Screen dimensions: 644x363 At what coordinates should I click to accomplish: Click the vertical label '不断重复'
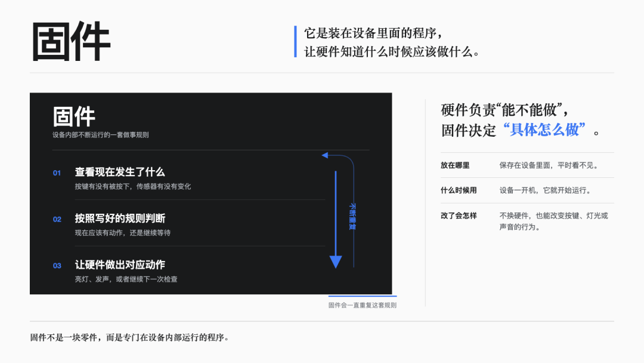pos(352,216)
